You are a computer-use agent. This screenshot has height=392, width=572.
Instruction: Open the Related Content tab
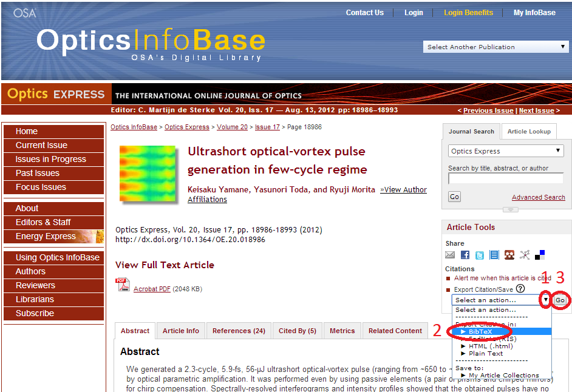pyautogui.click(x=395, y=331)
